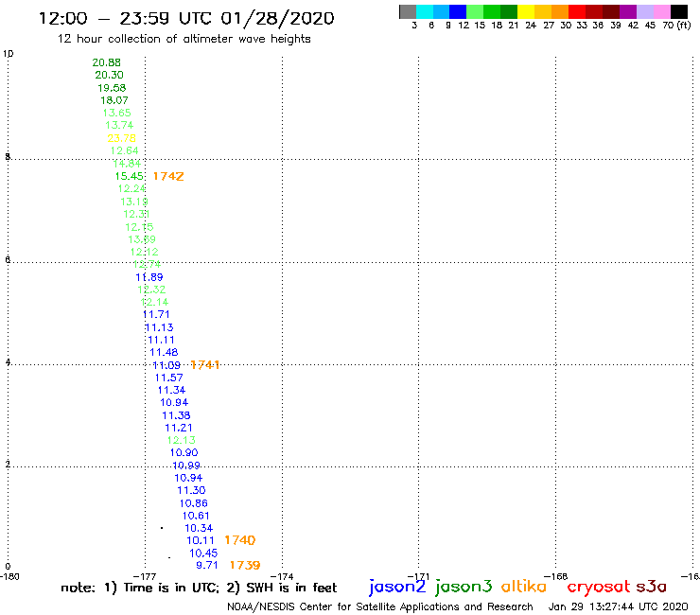Click the wave height value 12.31
The width and height of the screenshot is (700, 615).
click(x=136, y=215)
